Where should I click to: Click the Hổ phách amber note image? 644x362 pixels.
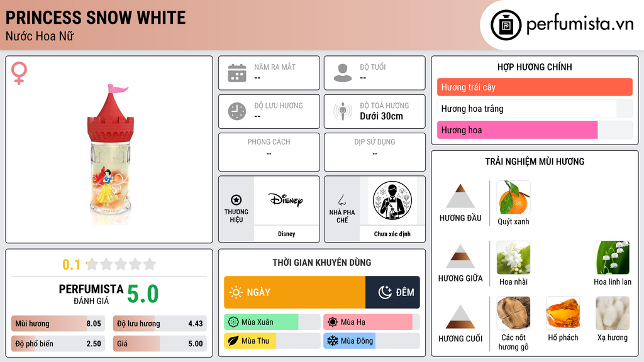pos(563,313)
